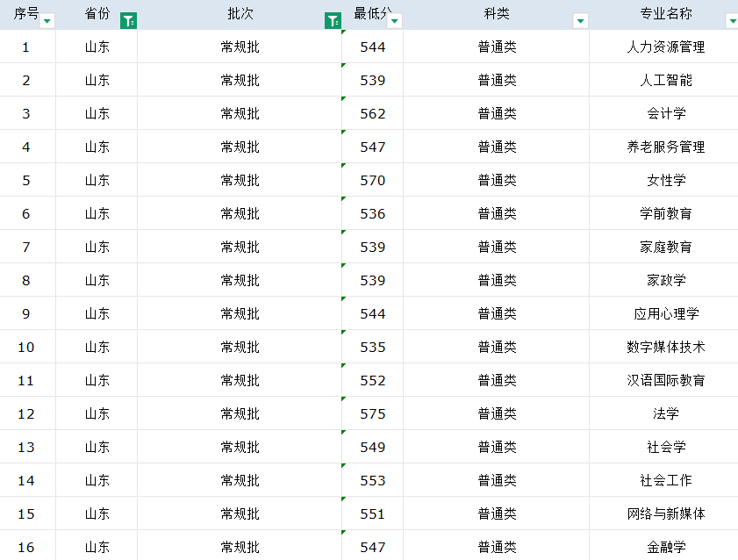
Task: Select the 最低分 cell in row 16
Action: [x=372, y=546]
